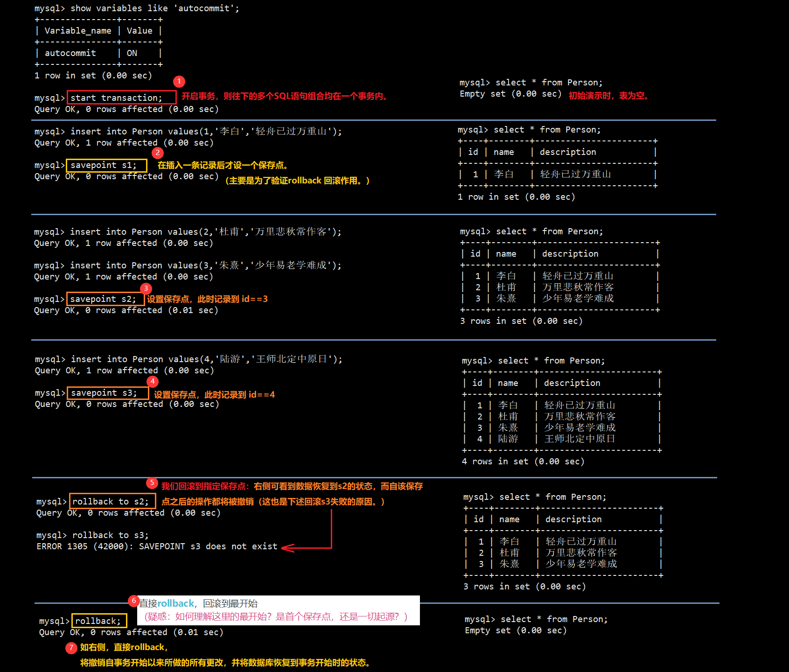The image size is (789, 672).
Task: Click the '陆游' name cell in four-row table
Action: coord(508,439)
